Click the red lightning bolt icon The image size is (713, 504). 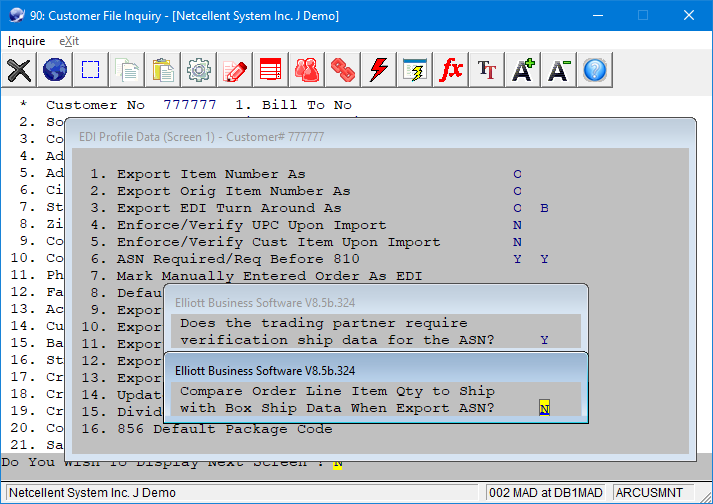tap(379, 70)
